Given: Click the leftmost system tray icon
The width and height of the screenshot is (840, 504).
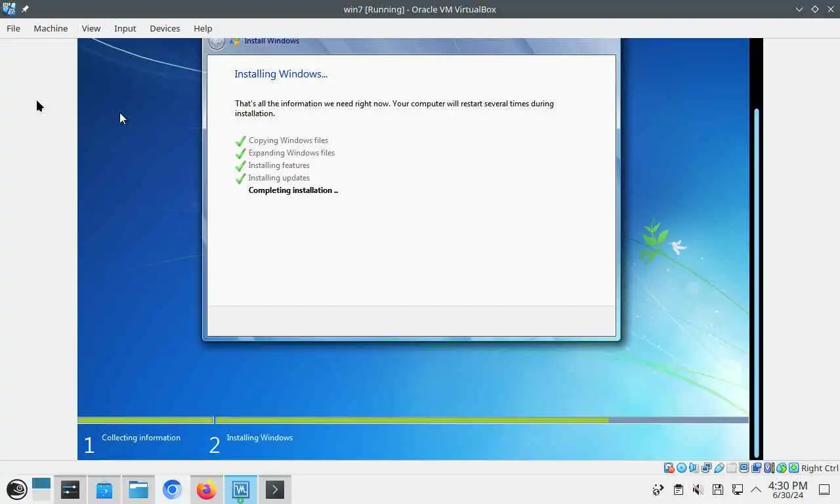Looking at the screenshot, I should pyautogui.click(x=658, y=490).
